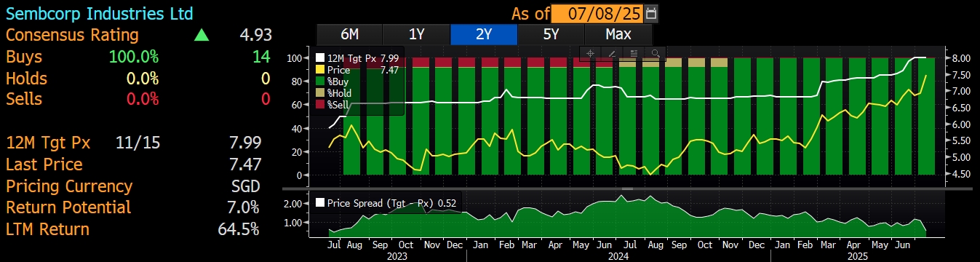Select the pencil annotate tool
The width and height of the screenshot is (980, 262).
[612, 53]
